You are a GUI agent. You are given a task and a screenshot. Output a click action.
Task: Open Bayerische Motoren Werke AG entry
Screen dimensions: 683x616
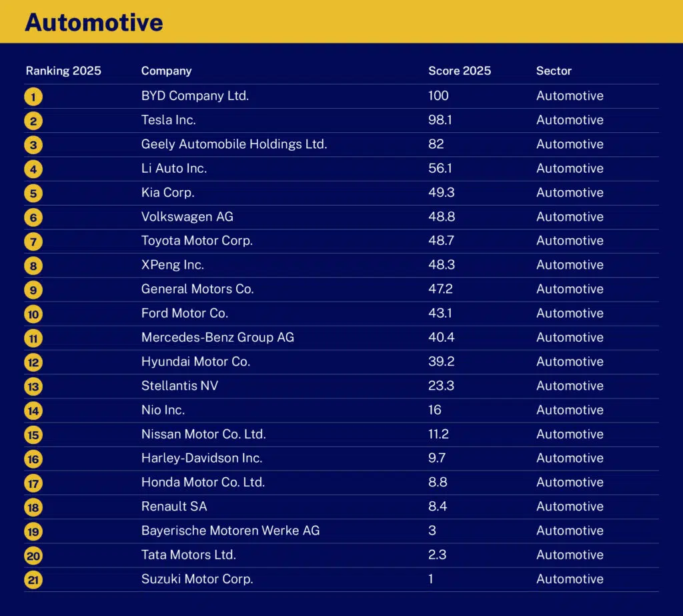click(230, 530)
